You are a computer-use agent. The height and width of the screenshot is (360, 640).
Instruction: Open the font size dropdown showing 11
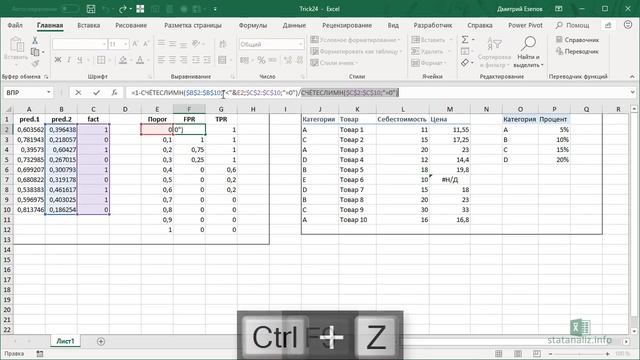pyautogui.click(x=126, y=44)
